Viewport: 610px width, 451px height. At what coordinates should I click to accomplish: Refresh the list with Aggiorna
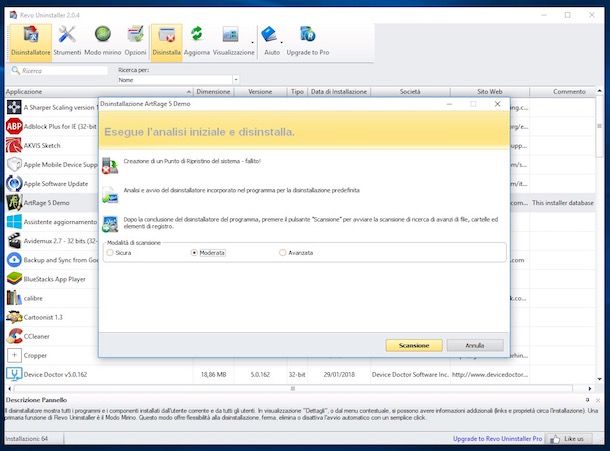(x=197, y=41)
